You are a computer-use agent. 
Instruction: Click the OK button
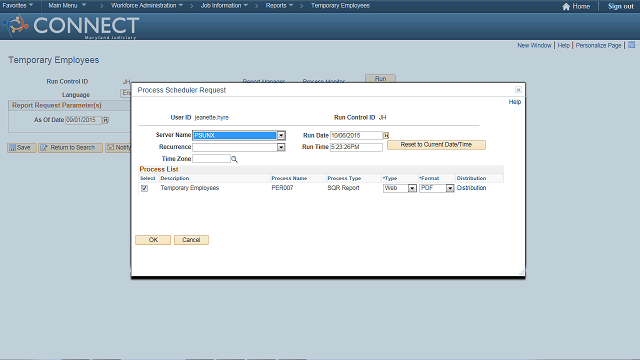click(x=153, y=240)
